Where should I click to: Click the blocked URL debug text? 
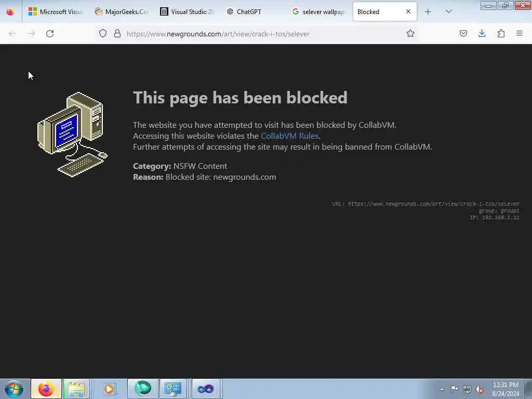[425, 204]
